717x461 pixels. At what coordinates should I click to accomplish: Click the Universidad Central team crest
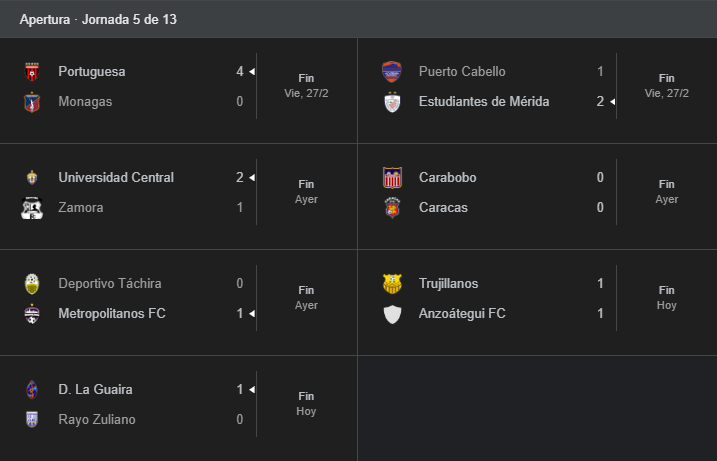[32, 178]
